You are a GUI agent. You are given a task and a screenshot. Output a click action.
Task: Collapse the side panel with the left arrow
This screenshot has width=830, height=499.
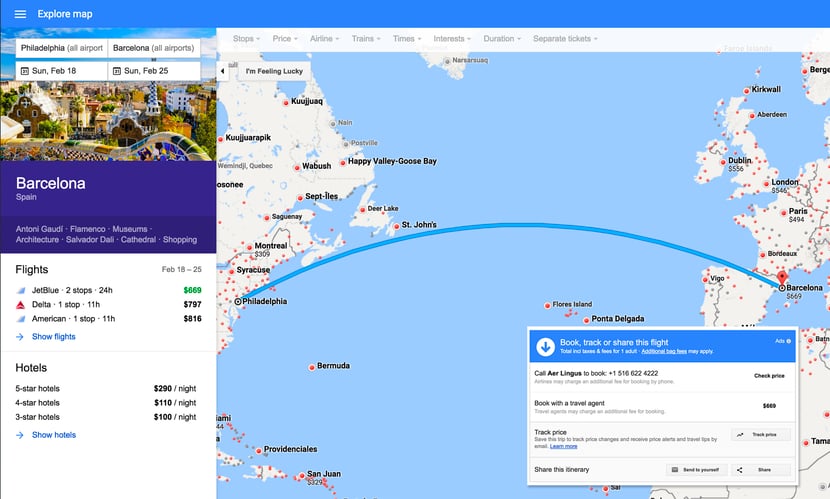pyautogui.click(x=222, y=71)
